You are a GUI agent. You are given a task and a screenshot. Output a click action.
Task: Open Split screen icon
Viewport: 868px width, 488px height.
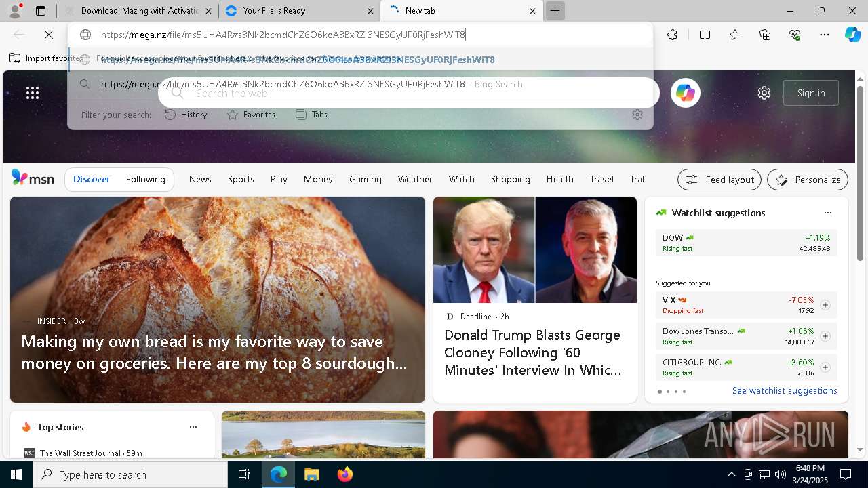(705, 35)
